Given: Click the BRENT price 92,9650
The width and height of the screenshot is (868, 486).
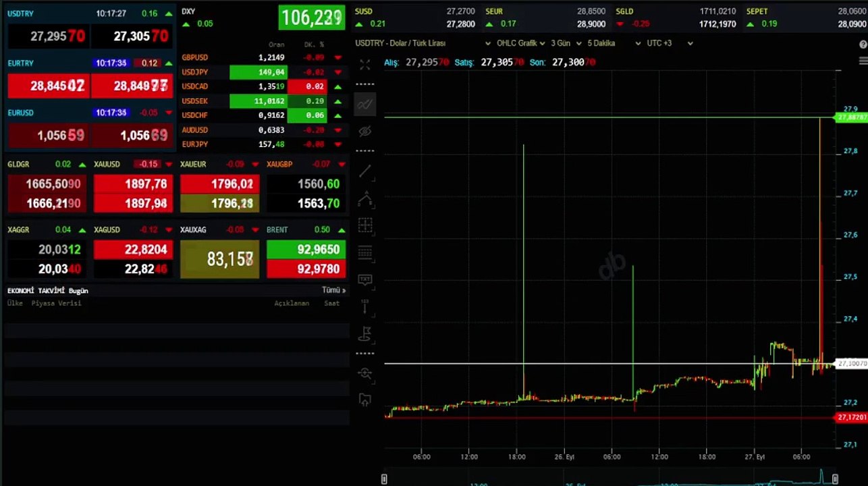Looking at the screenshot, I should tap(306, 250).
